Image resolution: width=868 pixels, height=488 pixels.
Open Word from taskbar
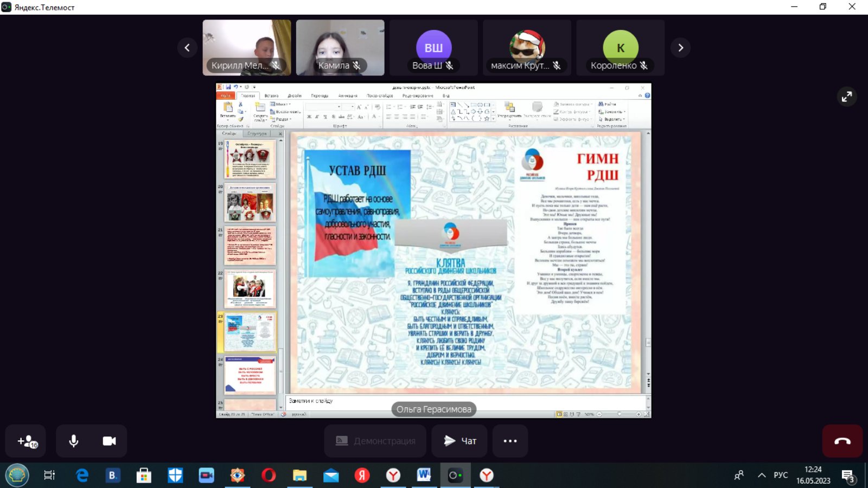point(423,476)
